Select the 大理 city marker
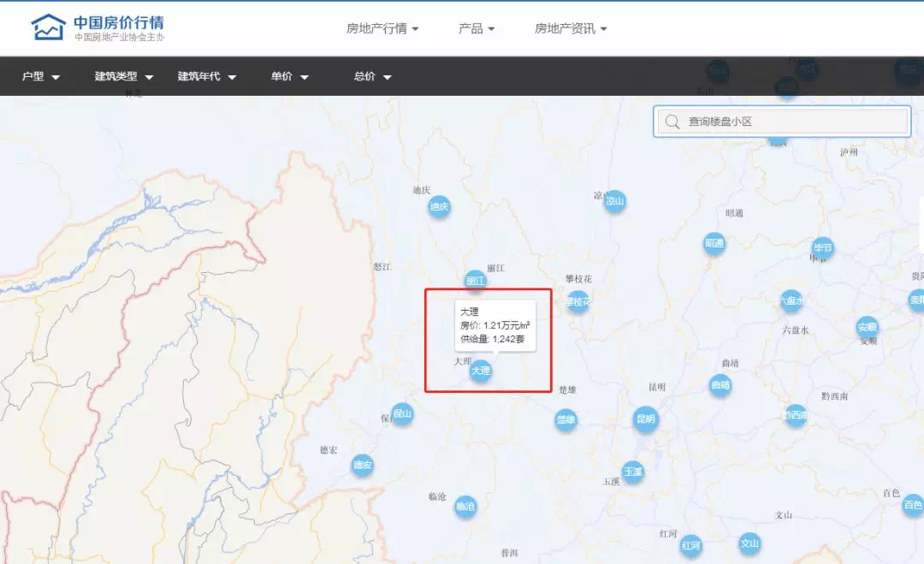This screenshot has height=564, width=924. point(481,371)
